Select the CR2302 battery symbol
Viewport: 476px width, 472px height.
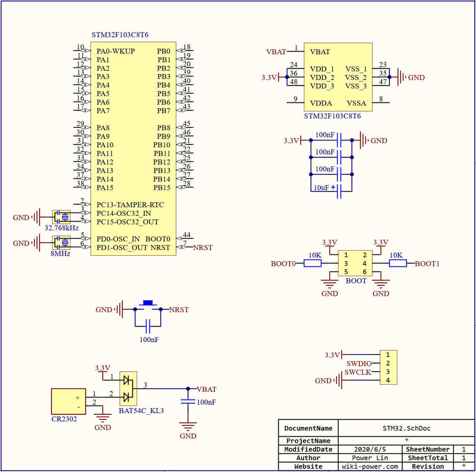(68, 401)
